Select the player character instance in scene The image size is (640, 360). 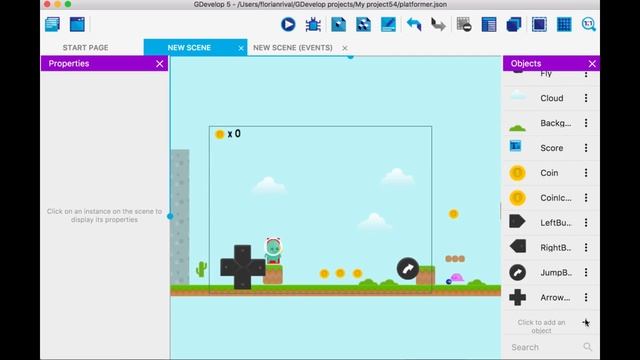(x=273, y=251)
